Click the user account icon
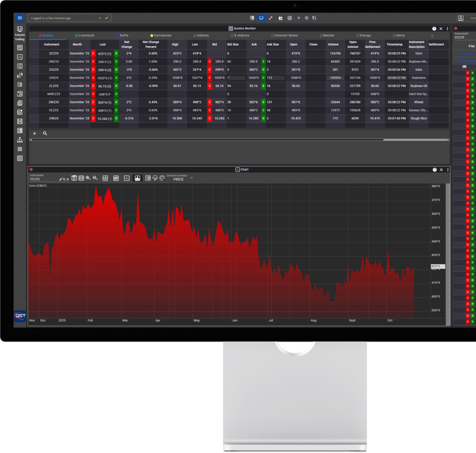The width and height of the screenshot is (476, 453). (x=460, y=18)
